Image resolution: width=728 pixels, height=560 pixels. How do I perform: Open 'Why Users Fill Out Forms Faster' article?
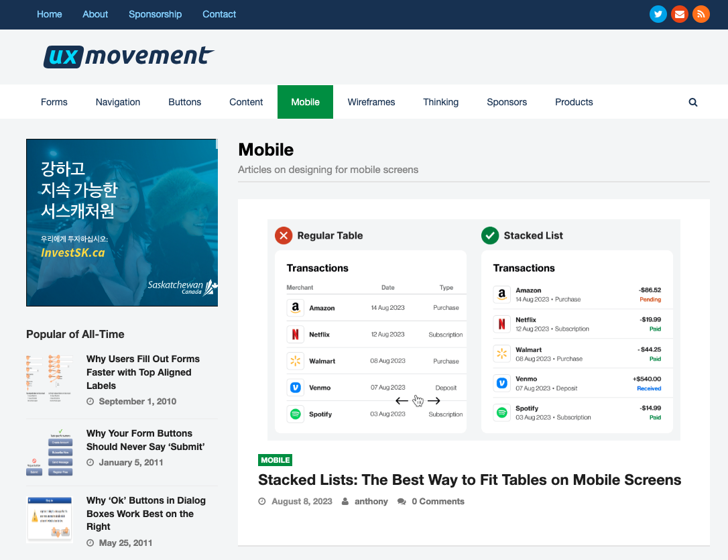143,372
